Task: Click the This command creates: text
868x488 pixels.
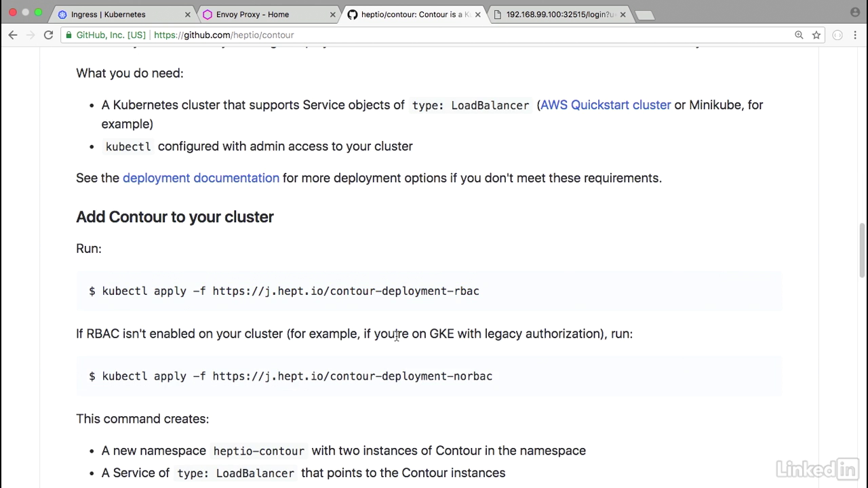Action: (142, 419)
